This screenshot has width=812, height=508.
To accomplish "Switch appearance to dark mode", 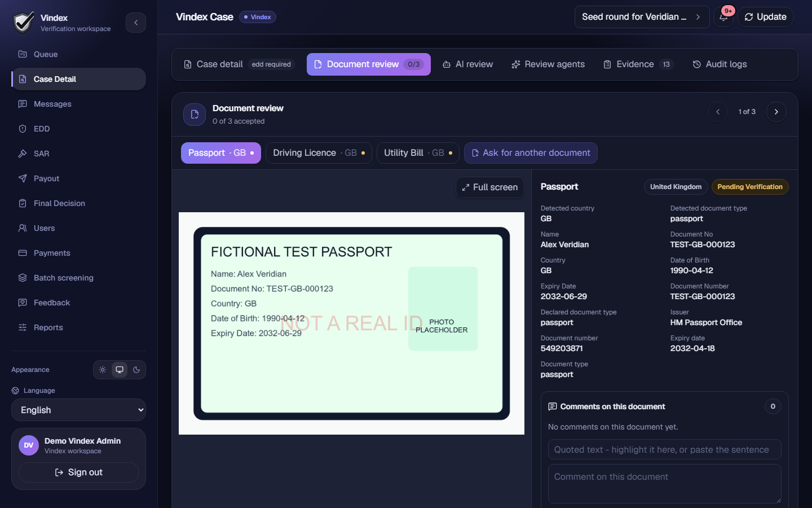I will pyautogui.click(x=136, y=370).
